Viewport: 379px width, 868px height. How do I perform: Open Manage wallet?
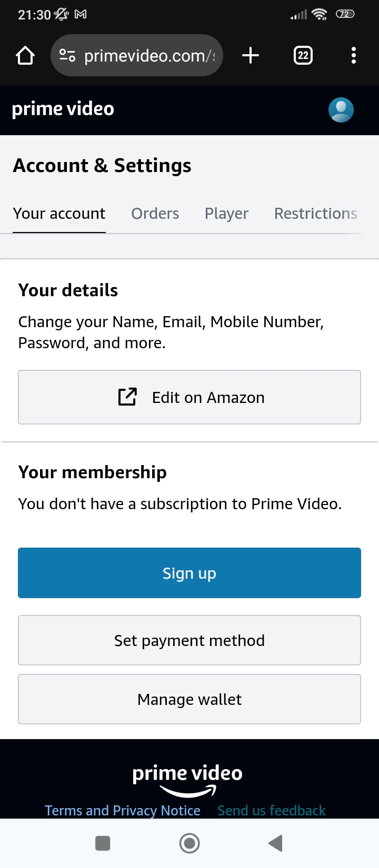click(x=189, y=699)
